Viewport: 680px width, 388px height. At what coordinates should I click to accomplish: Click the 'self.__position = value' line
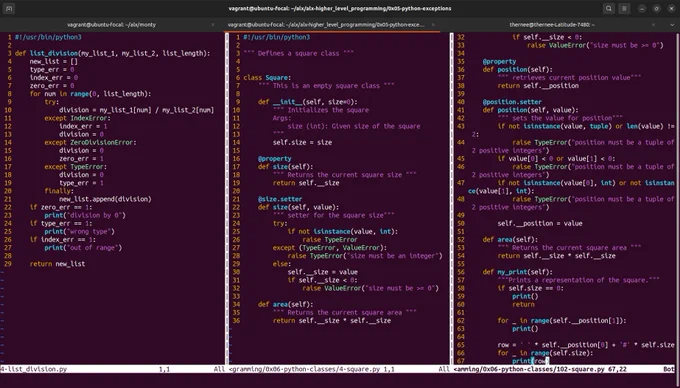click(540, 223)
